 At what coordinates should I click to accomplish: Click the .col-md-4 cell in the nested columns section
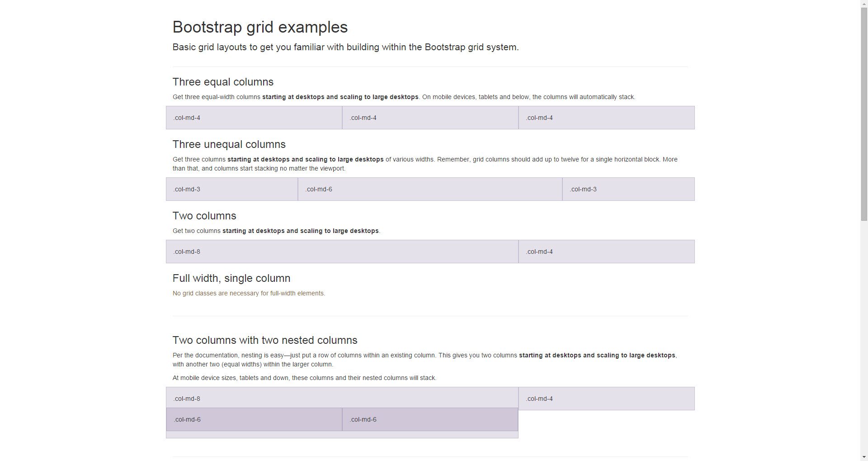607,399
